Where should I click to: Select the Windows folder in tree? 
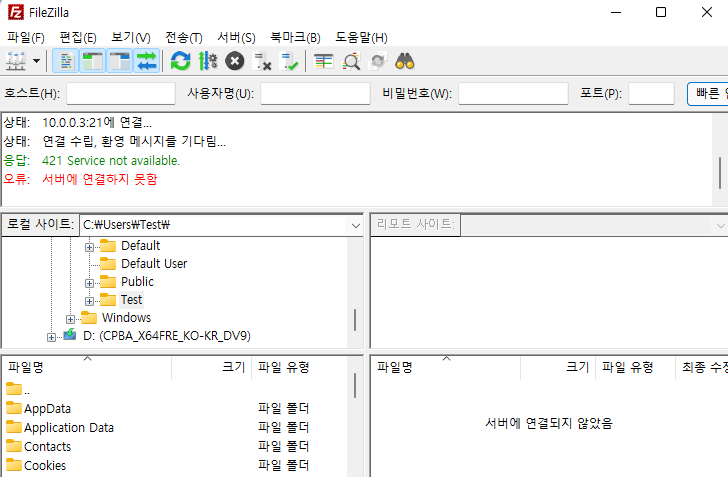(126, 318)
